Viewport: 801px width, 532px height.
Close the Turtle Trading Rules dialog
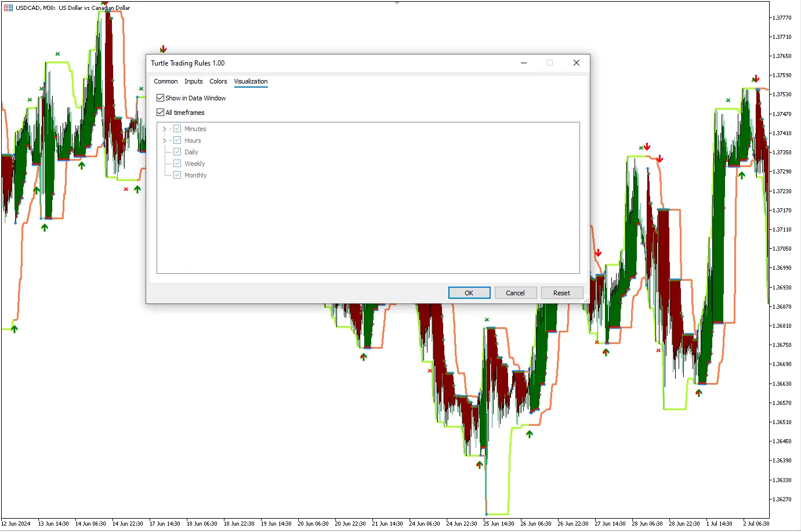(x=577, y=63)
